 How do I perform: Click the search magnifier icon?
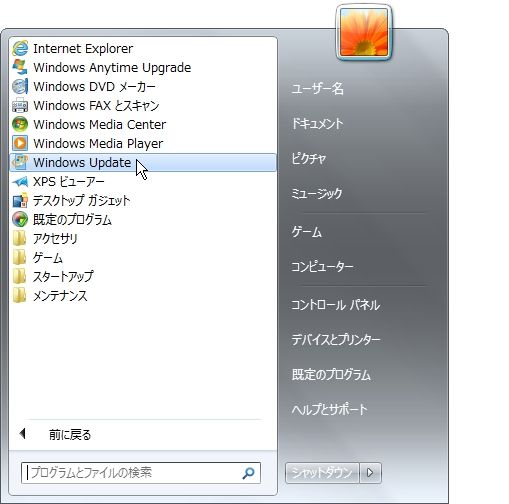click(x=248, y=473)
